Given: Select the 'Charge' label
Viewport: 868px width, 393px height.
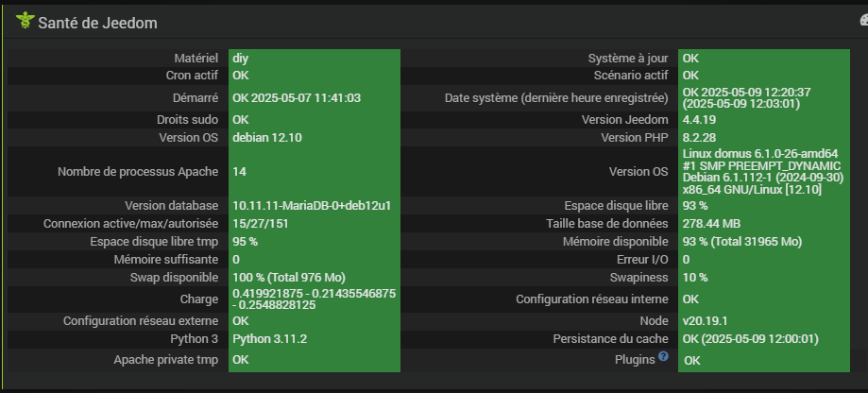Looking at the screenshot, I should [199, 299].
